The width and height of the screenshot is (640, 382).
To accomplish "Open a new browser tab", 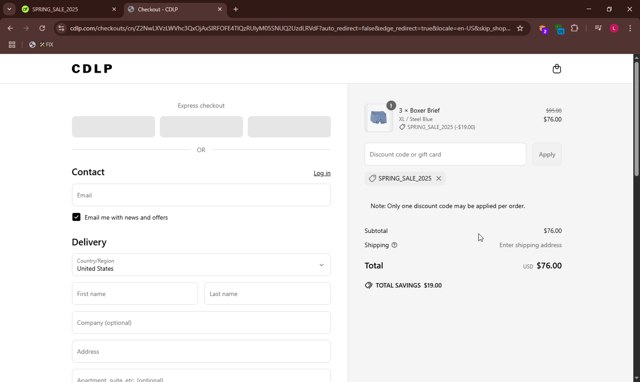I will pos(236,9).
